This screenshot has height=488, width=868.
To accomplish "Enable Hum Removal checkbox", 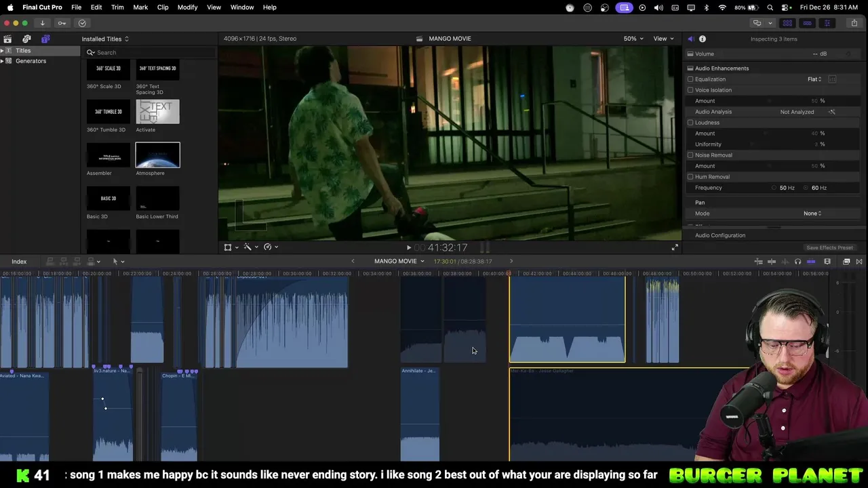I will pos(690,177).
